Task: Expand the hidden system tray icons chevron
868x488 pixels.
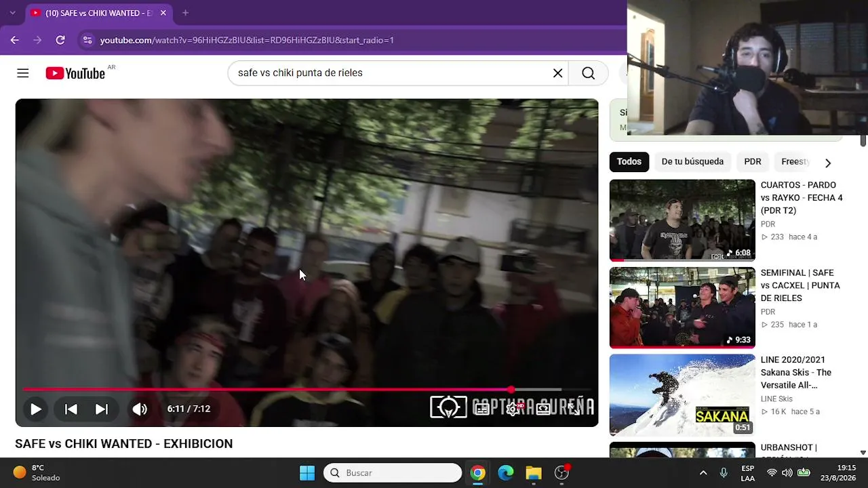Action: [x=703, y=473]
